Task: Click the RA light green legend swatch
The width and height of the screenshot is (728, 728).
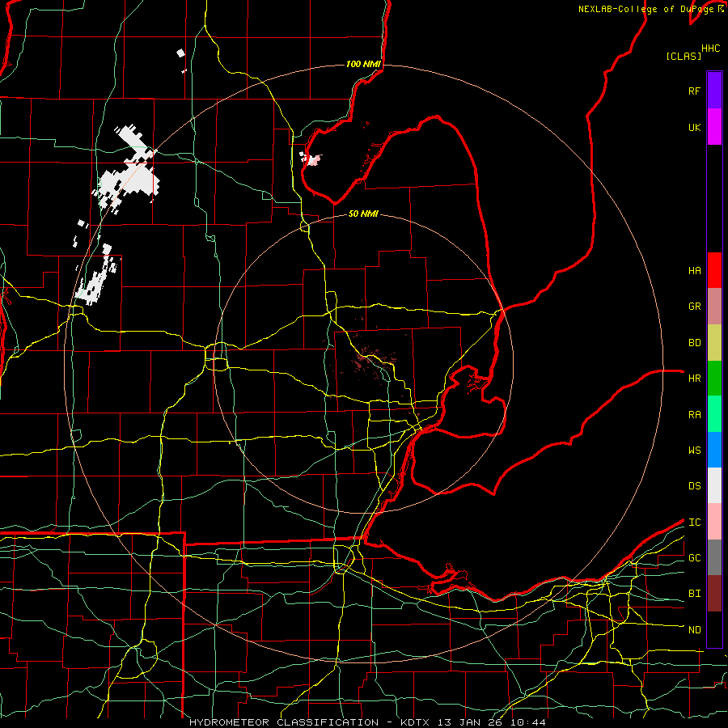Action: tap(714, 414)
